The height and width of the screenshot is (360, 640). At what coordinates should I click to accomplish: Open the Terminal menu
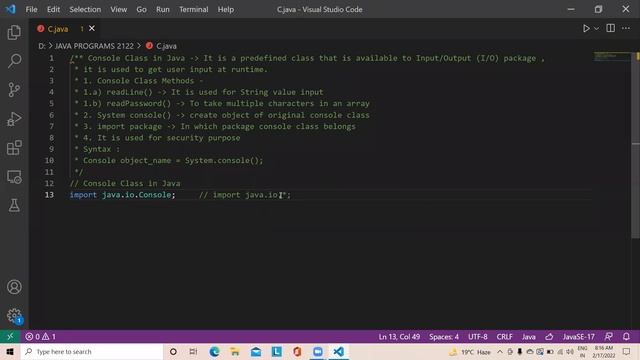[193, 9]
